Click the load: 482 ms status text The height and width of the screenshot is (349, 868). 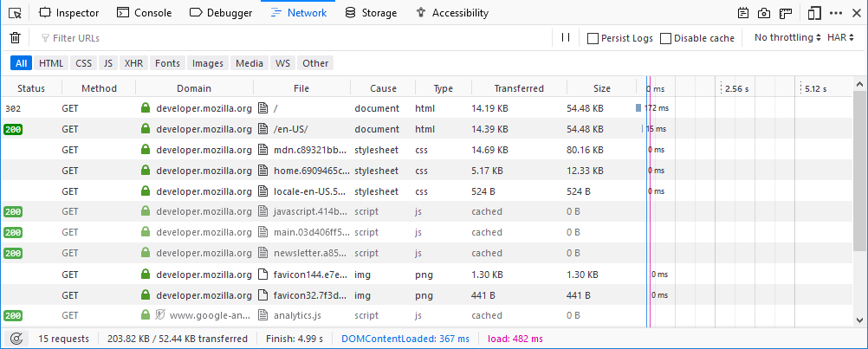pyautogui.click(x=515, y=339)
